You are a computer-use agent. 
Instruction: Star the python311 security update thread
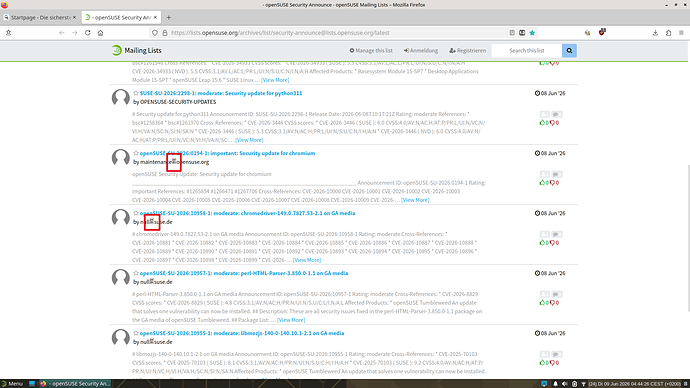tap(136, 93)
